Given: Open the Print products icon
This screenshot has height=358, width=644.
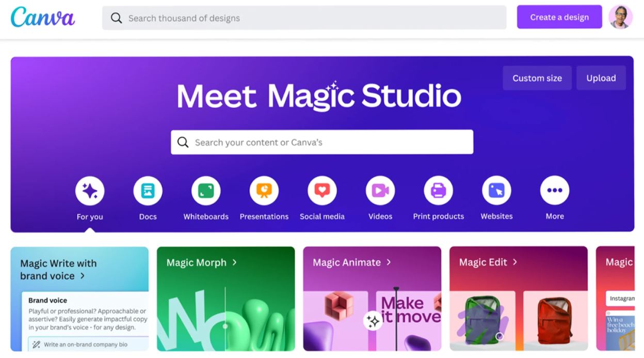Looking at the screenshot, I should tap(438, 191).
